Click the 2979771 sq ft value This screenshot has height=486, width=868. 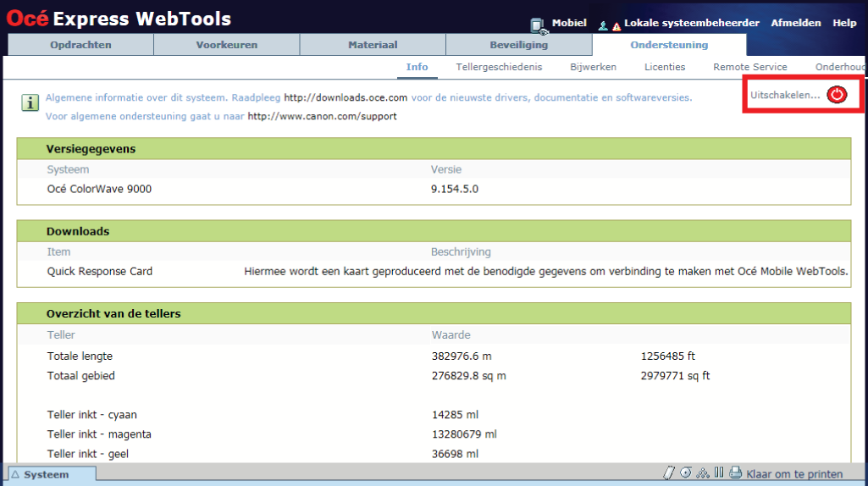[676, 375]
